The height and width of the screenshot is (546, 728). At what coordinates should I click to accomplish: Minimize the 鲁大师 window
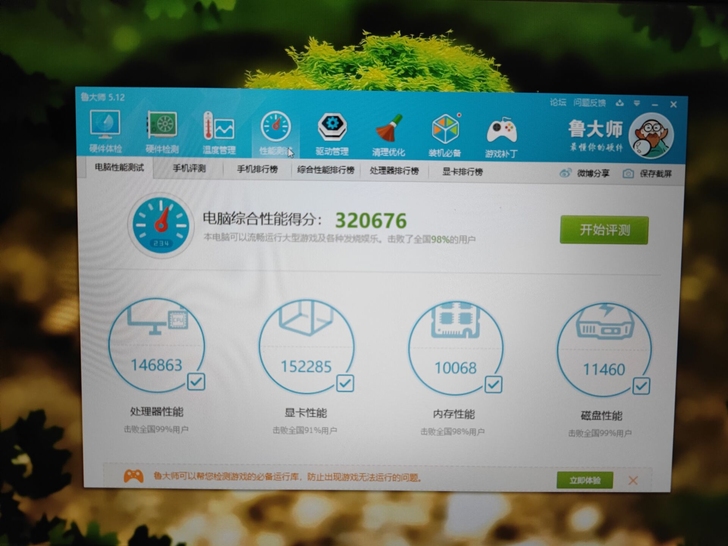655,105
